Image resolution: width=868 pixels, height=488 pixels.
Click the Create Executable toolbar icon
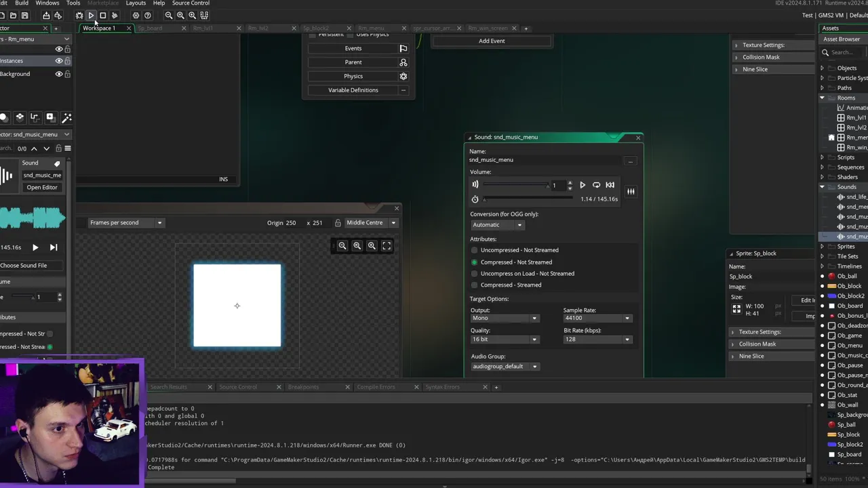coord(46,15)
